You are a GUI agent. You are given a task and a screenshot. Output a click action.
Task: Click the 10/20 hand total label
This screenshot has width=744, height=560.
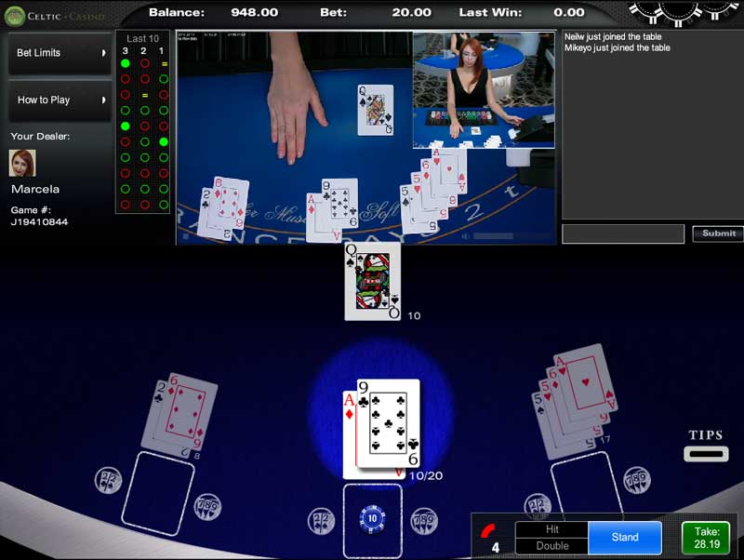[x=426, y=475]
